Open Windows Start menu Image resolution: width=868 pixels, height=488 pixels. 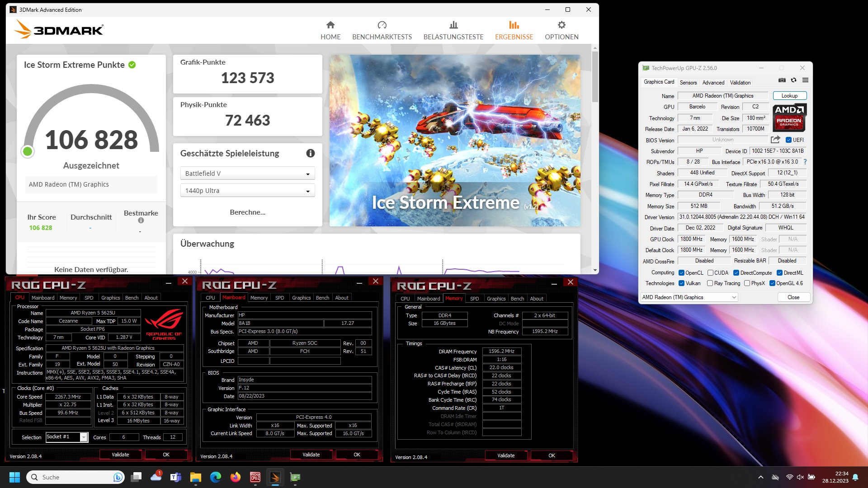coord(14,477)
